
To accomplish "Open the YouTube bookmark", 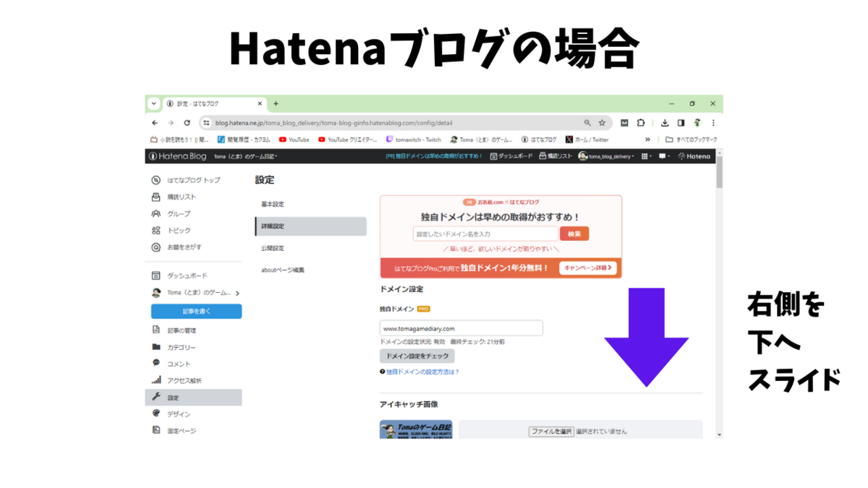I will 294,140.
